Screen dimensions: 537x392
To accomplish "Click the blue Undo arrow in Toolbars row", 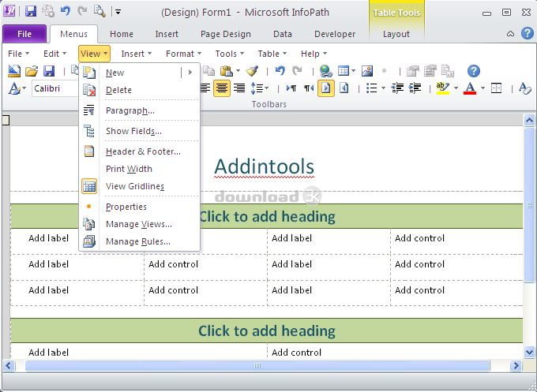I will (280, 71).
